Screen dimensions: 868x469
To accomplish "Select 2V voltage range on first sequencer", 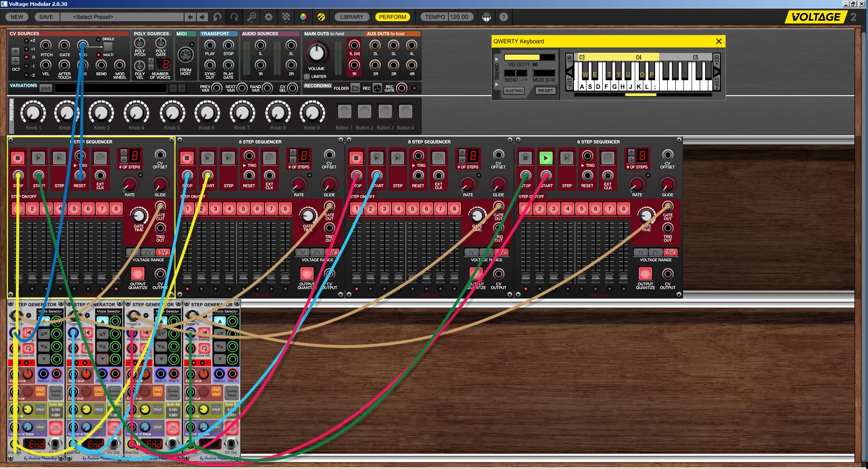I will tap(148, 252).
